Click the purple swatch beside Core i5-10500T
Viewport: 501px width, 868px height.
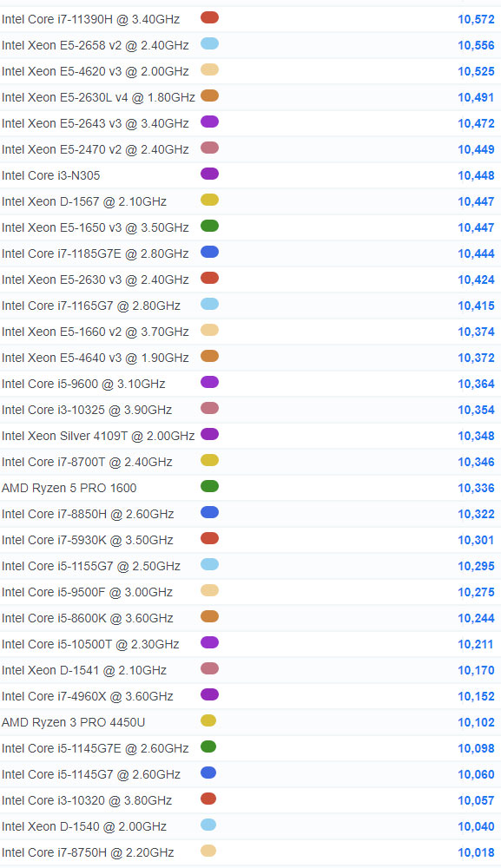point(209,642)
